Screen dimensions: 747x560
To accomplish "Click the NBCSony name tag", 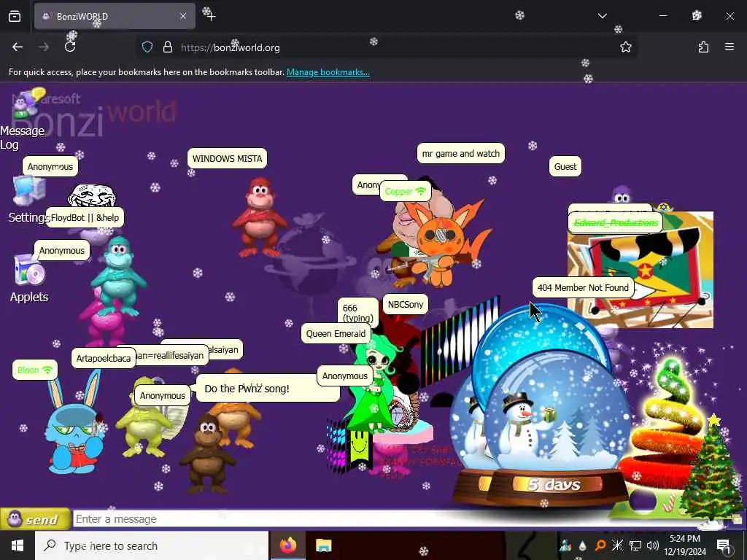I will coord(406,304).
